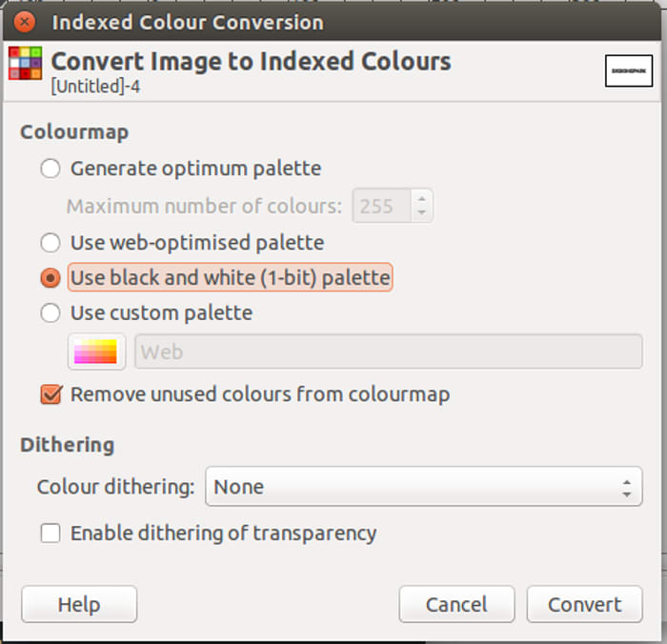Enable dithering of transparency checkbox
The height and width of the screenshot is (644, 667).
coord(51,533)
